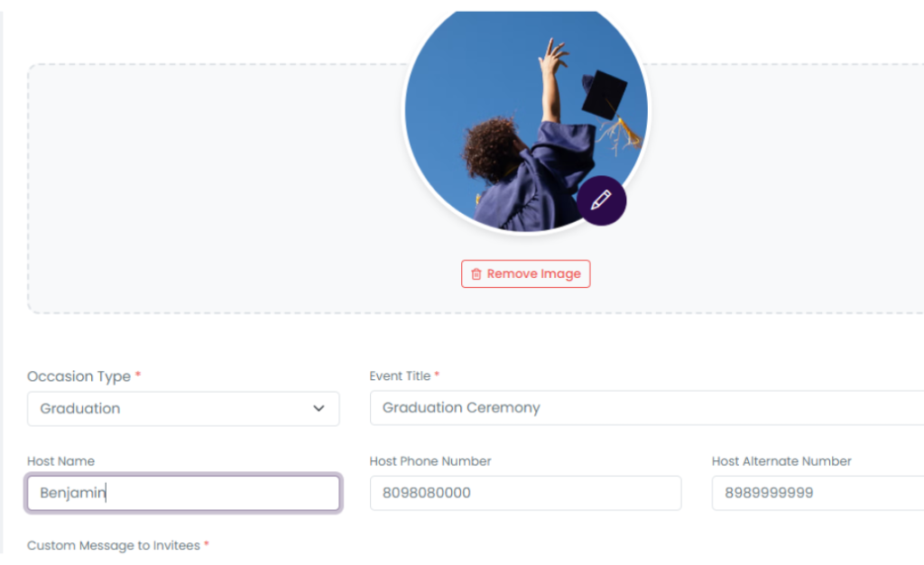Expand the Occasion Type chevron arrow
This screenshot has width=924, height=565.
[319, 409]
